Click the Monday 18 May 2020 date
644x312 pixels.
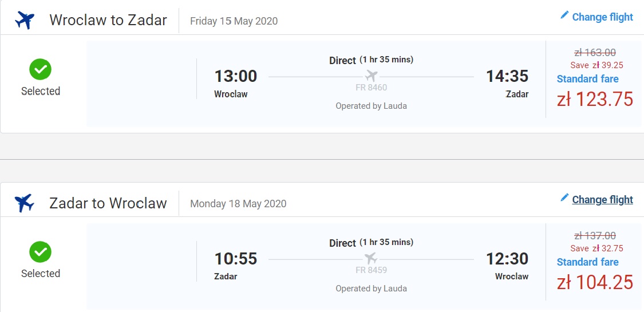[x=238, y=204]
